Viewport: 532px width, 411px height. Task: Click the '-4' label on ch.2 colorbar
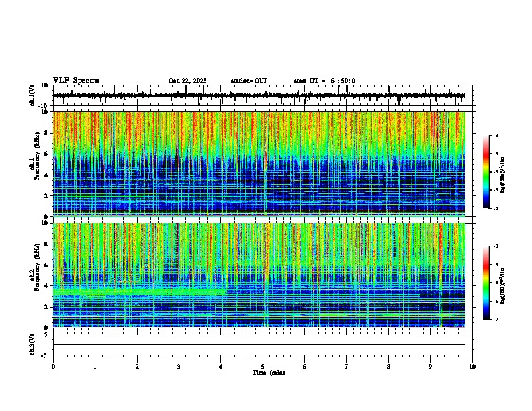(495, 265)
